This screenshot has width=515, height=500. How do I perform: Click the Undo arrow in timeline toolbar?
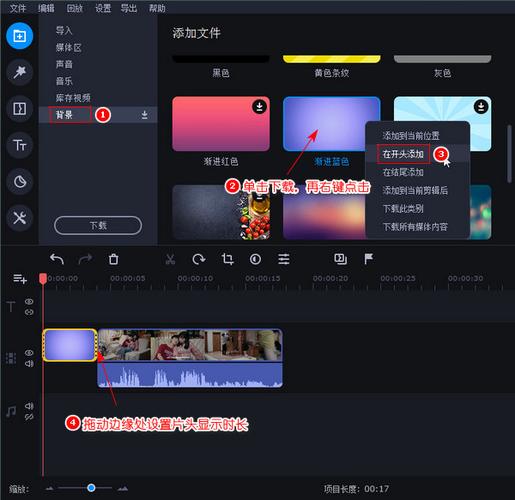[x=57, y=259]
